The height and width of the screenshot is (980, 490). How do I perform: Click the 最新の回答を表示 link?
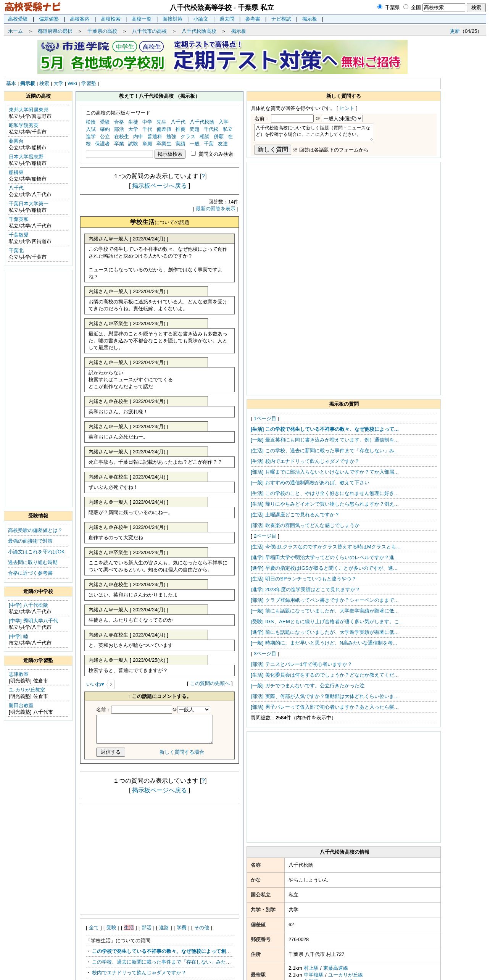[216, 209]
